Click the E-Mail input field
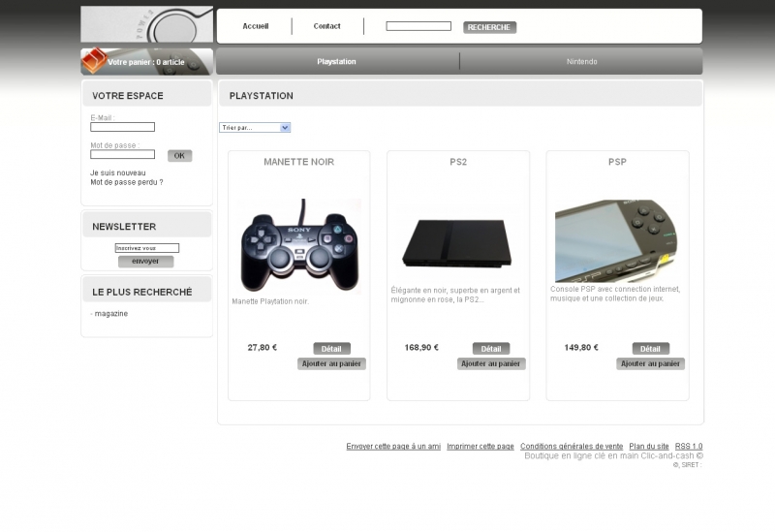The height and width of the screenshot is (532, 775). (x=122, y=127)
